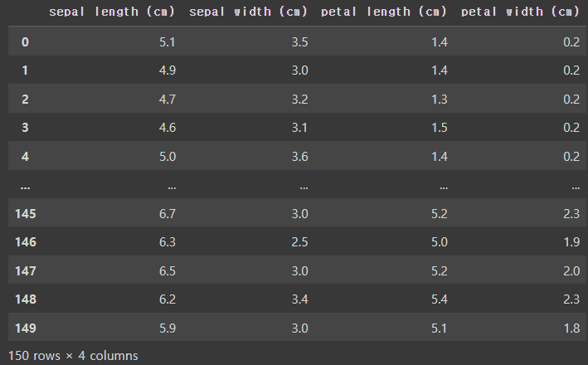Select row index 148
Image resolution: width=588 pixels, height=365 pixels.
tap(26, 299)
